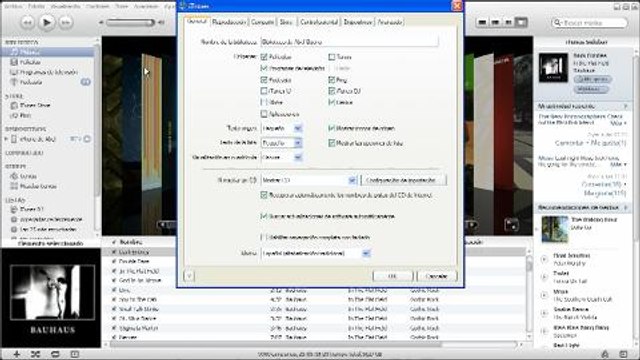The image size is (640, 360).
Task: Toggle the iTunes U checkbox
Action: [x=264, y=91]
